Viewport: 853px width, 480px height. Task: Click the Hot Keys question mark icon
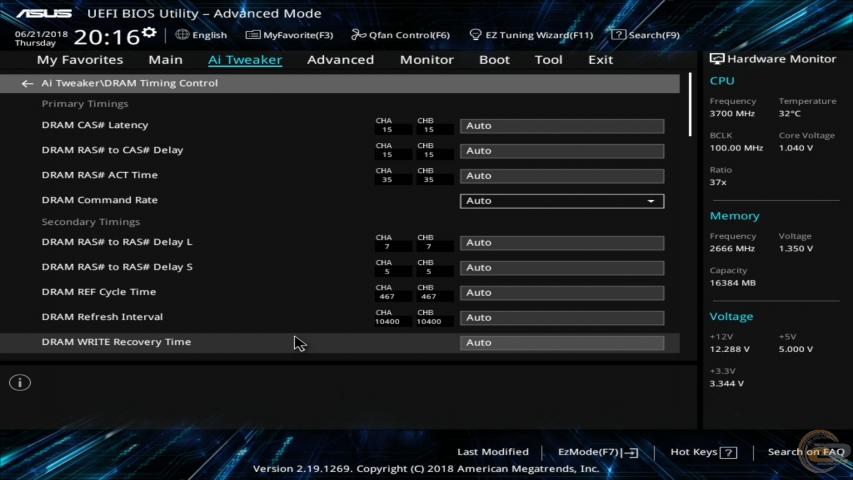point(728,452)
